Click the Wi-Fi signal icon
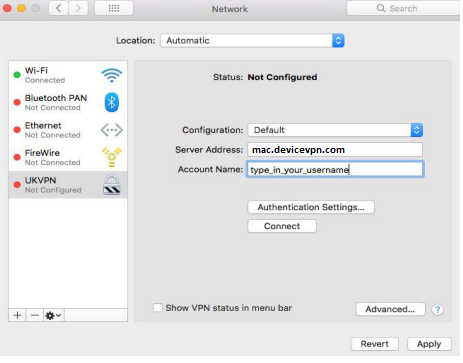463x363 pixels. pos(112,75)
